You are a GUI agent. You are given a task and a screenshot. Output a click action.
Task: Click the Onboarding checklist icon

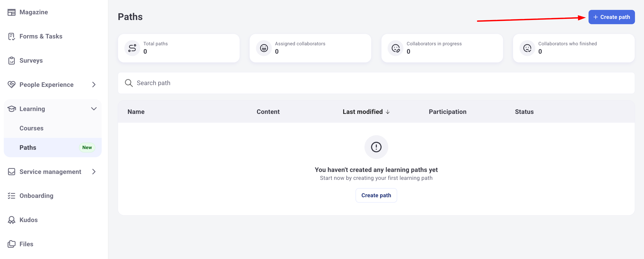pos(11,195)
